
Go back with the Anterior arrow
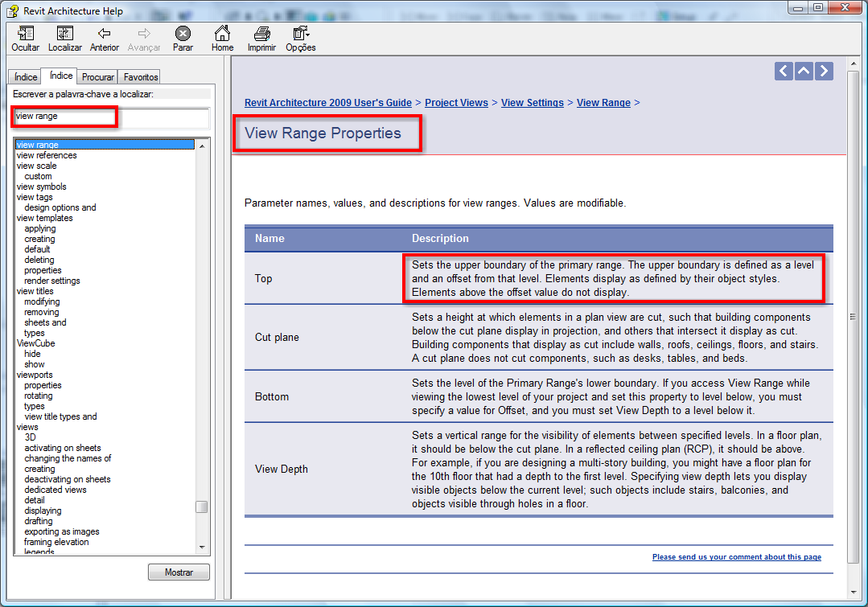[x=104, y=34]
